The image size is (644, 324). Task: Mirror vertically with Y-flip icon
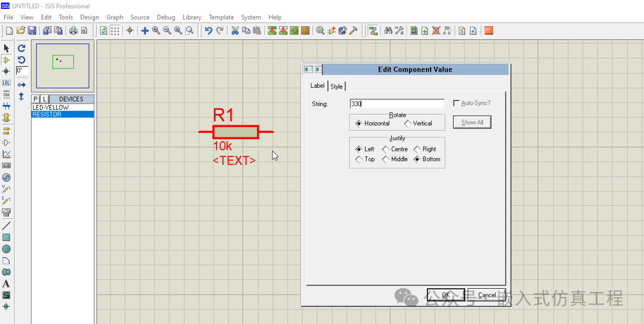pos(22,97)
